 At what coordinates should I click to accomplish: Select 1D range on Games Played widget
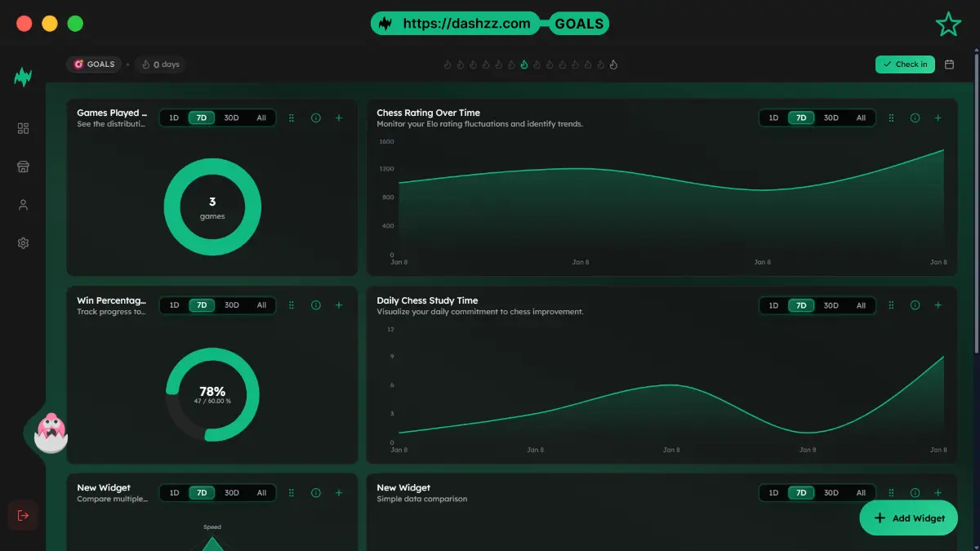(174, 118)
